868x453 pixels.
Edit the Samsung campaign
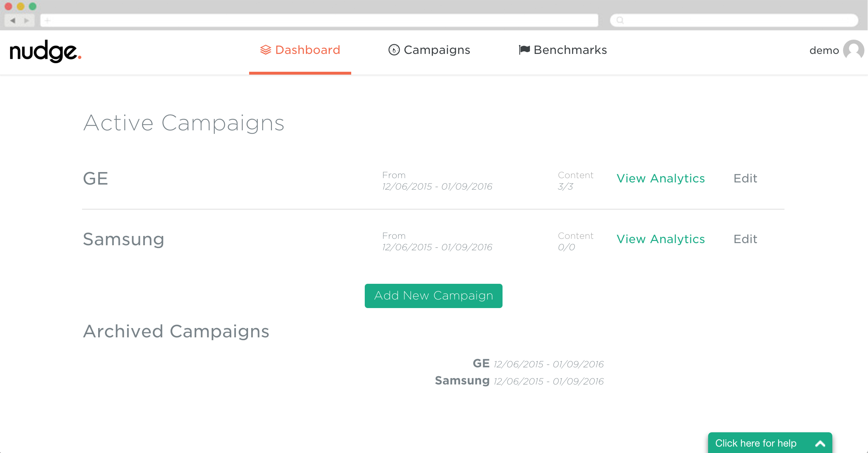[745, 239]
